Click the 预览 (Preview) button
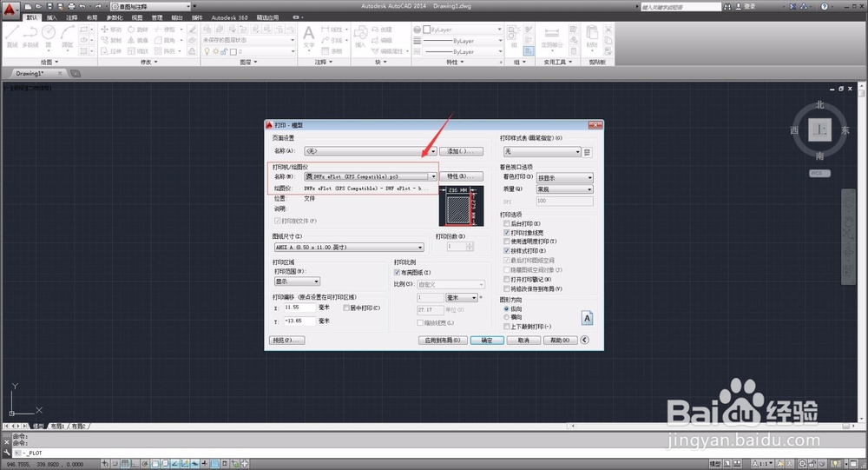Image resolution: width=868 pixels, height=470 pixels. coord(286,341)
